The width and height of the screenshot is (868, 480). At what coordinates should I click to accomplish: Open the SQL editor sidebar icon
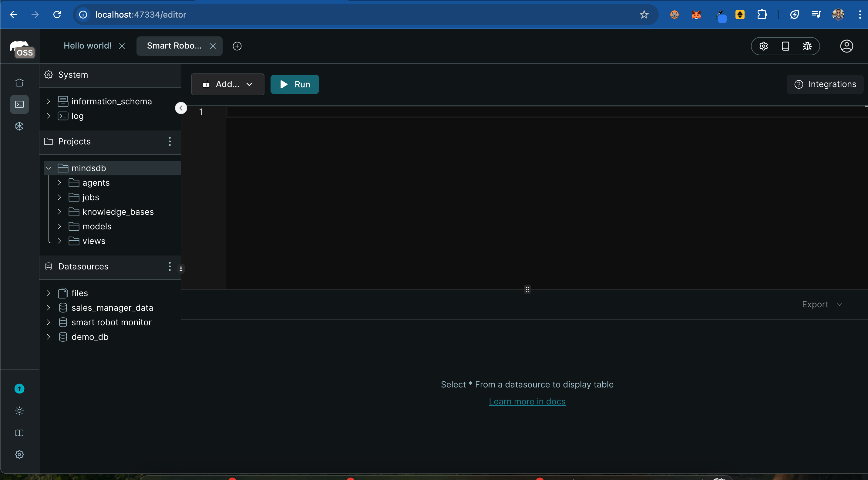19,104
